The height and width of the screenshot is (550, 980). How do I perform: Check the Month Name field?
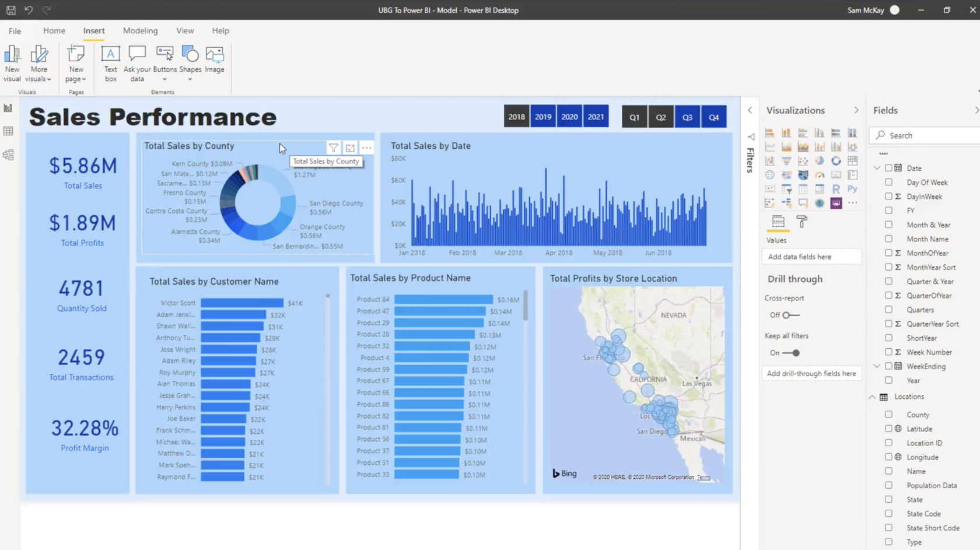pos(888,239)
